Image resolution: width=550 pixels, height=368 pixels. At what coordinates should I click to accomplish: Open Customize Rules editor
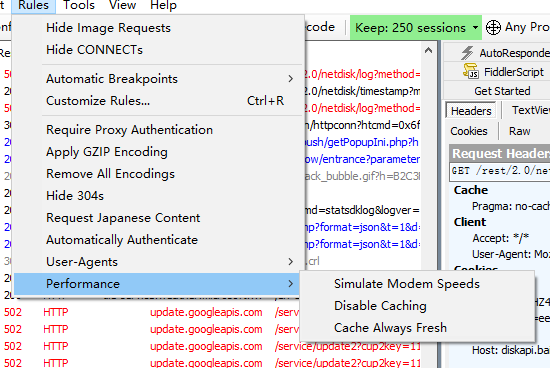coord(158,101)
